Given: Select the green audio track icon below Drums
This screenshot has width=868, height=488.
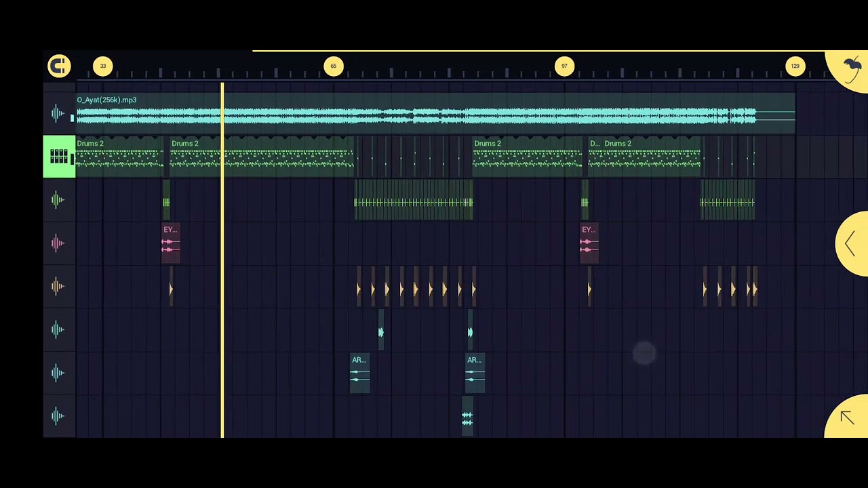Looking at the screenshot, I should (x=58, y=200).
